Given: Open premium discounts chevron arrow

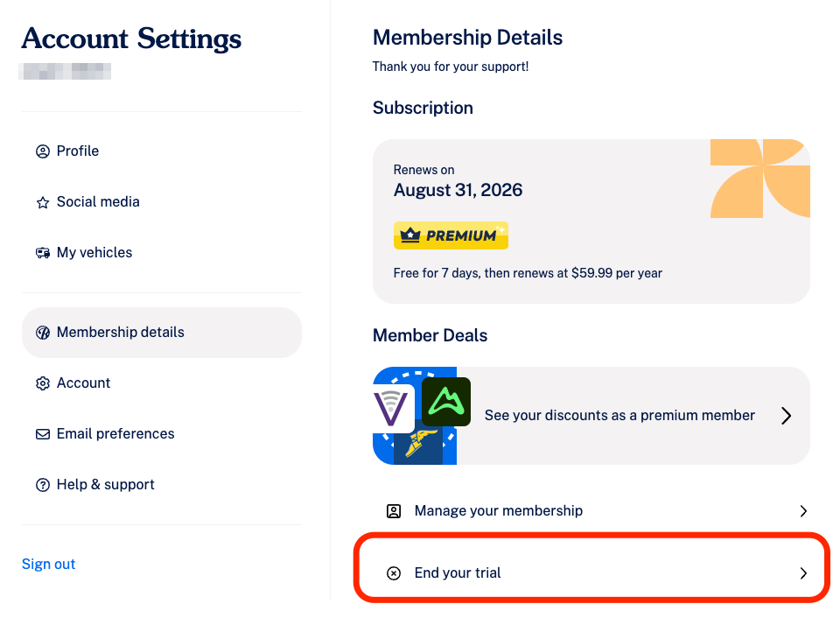Looking at the screenshot, I should coord(786,416).
